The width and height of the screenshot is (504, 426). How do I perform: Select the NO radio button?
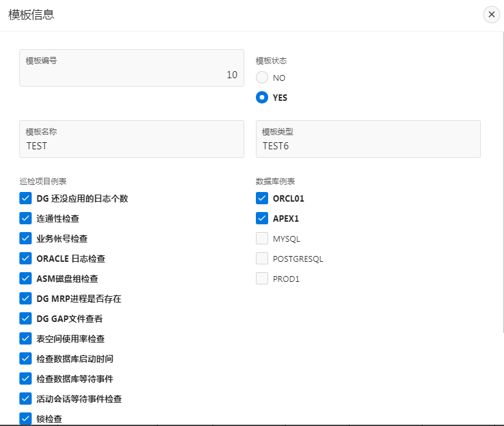(x=262, y=78)
